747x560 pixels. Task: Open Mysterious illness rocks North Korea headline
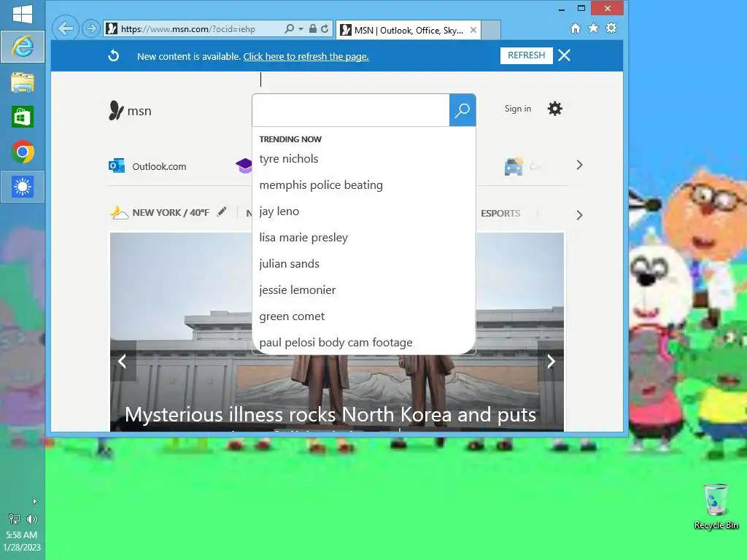[x=330, y=414]
